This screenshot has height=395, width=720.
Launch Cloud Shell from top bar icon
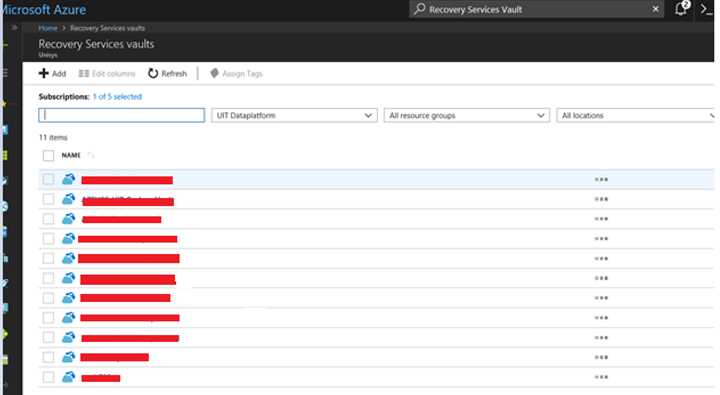(x=706, y=9)
